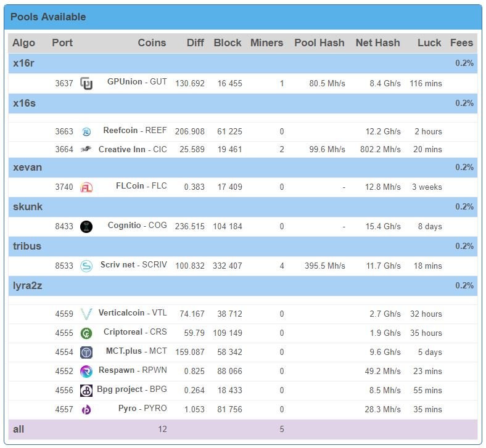Click the Pyro purple logo icon
The image size is (486, 448).
[x=86, y=410]
